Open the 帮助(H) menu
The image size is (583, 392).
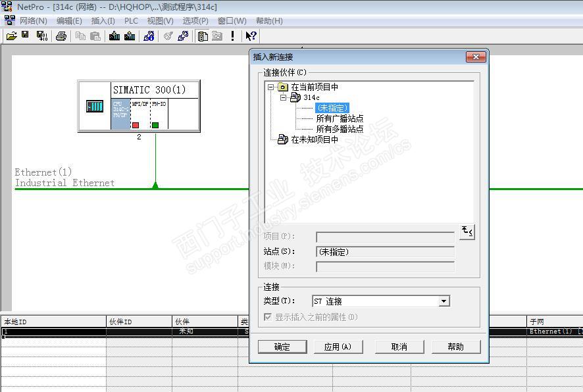coord(269,21)
